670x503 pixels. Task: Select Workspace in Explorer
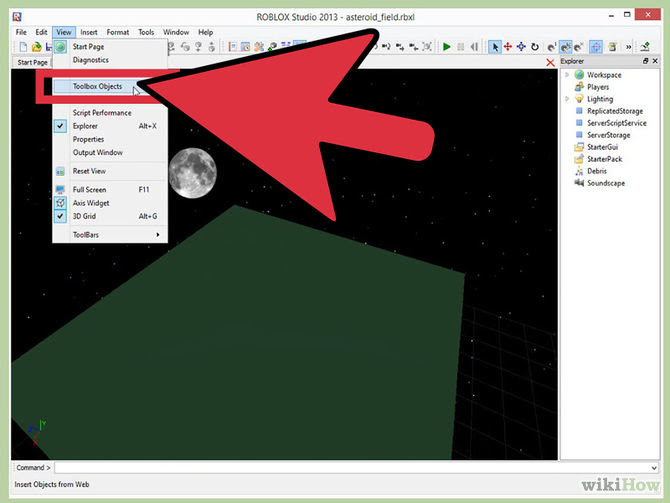[x=604, y=75]
